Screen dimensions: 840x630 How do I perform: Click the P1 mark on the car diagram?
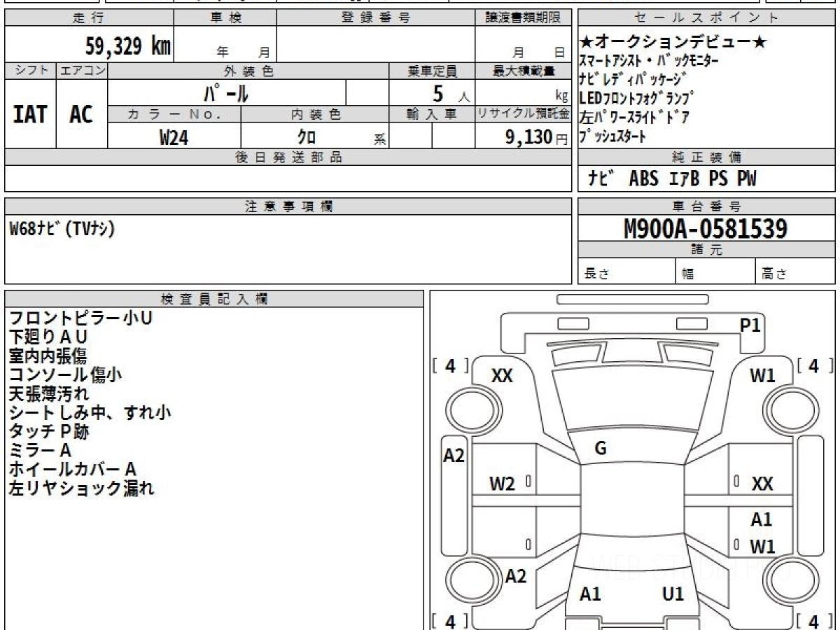750,325
